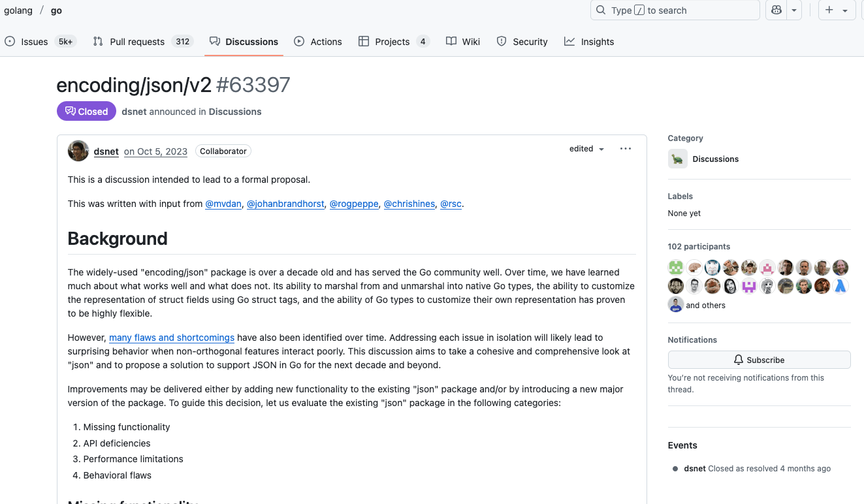Open the Projects tab
Viewport: 864px width, 504px height.
click(x=393, y=42)
